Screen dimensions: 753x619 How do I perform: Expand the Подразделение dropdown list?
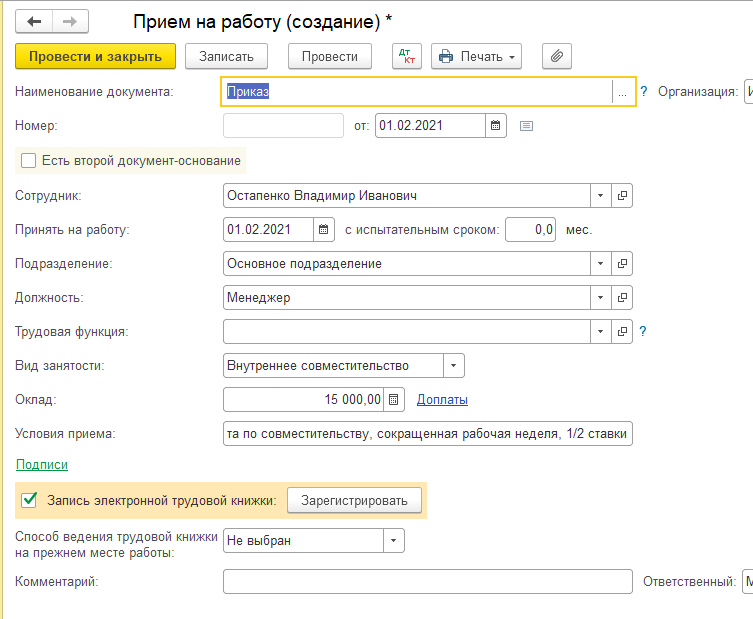[x=600, y=264]
